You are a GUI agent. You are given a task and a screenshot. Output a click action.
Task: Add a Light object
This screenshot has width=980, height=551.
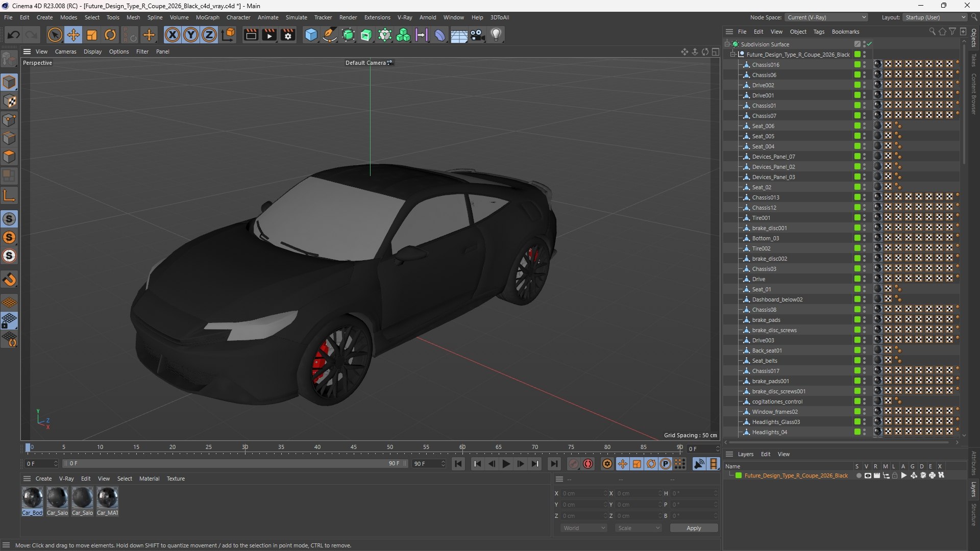[x=496, y=35]
